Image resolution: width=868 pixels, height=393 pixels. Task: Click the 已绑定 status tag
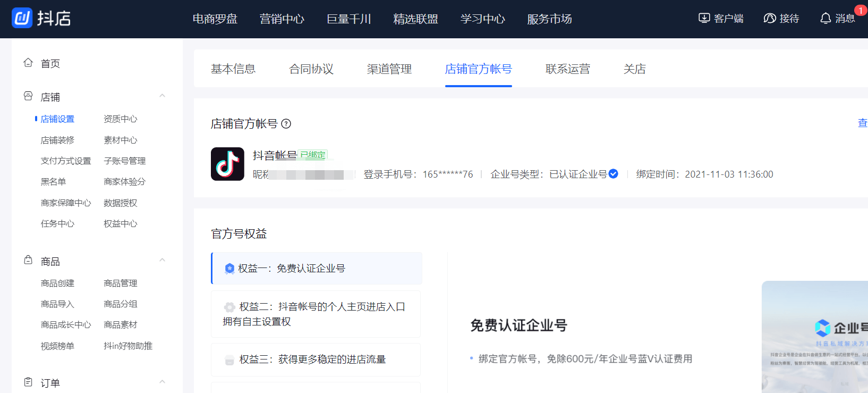coord(313,155)
